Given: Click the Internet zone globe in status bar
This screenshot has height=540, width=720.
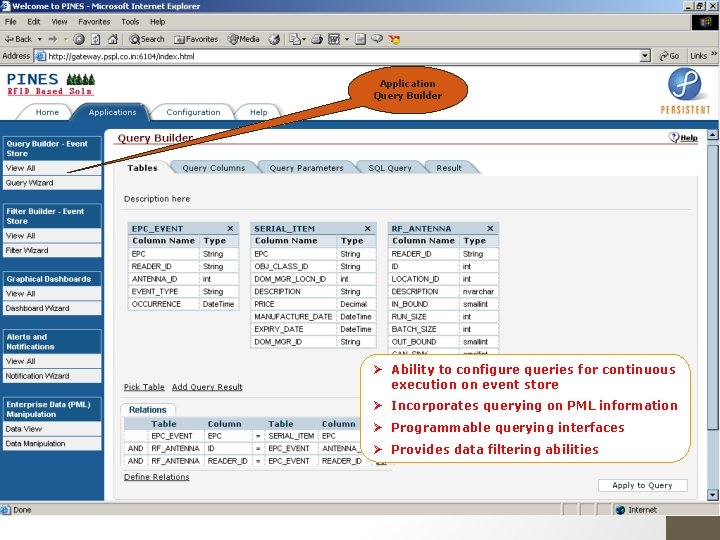Looking at the screenshot, I should point(620,510).
